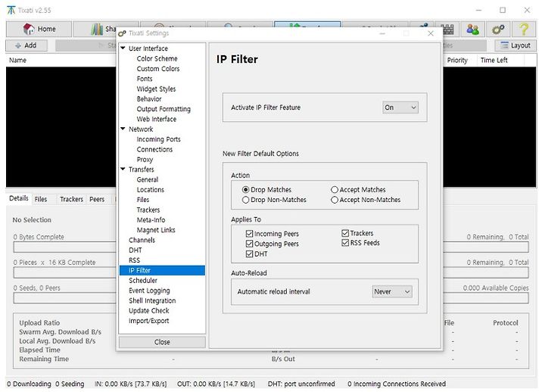The image size is (545, 392).
Task: Open the Automatic reload interval dropdown
Action: 392,291
